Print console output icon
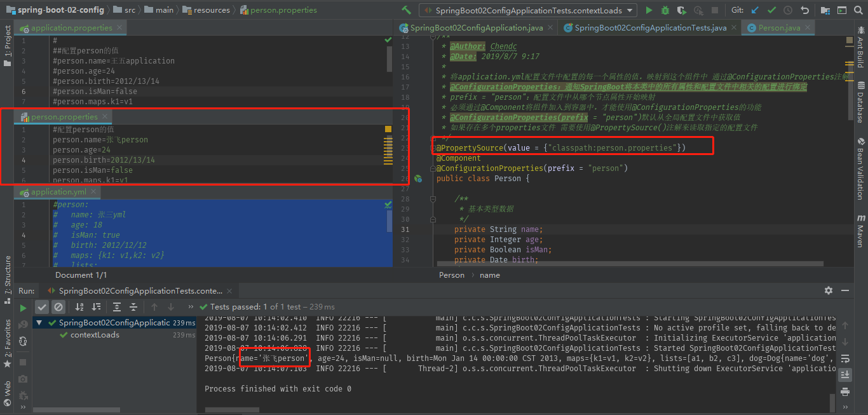Image resolution: width=868 pixels, height=415 pixels. [x=844, y=392]
